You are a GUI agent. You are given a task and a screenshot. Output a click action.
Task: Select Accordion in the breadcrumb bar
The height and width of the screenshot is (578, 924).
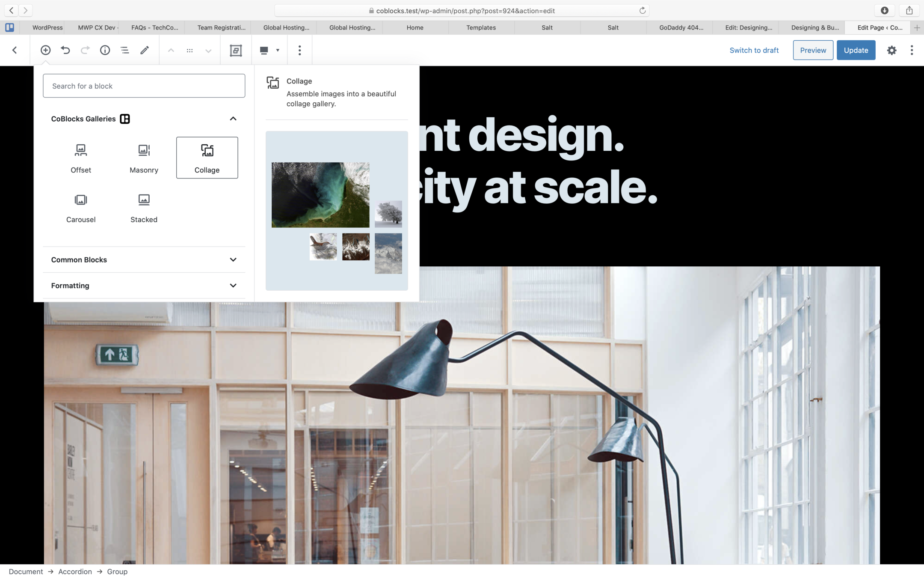75,572
